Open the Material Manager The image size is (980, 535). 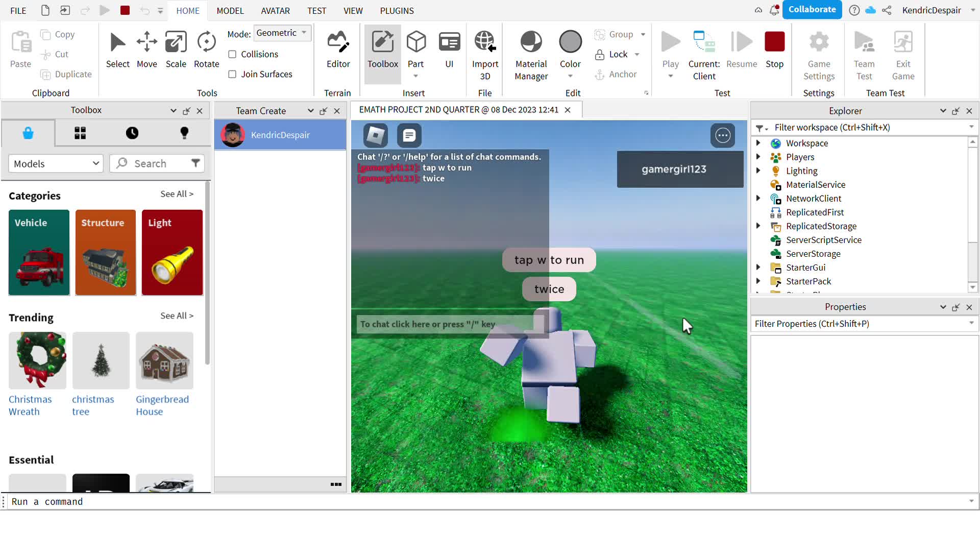coord(531,50)
